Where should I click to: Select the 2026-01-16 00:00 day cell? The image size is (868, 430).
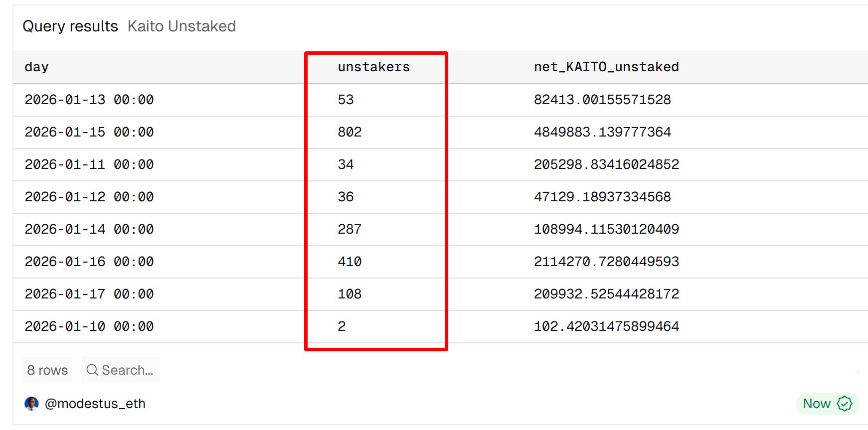pyautogui.click(x=89, y=262)
